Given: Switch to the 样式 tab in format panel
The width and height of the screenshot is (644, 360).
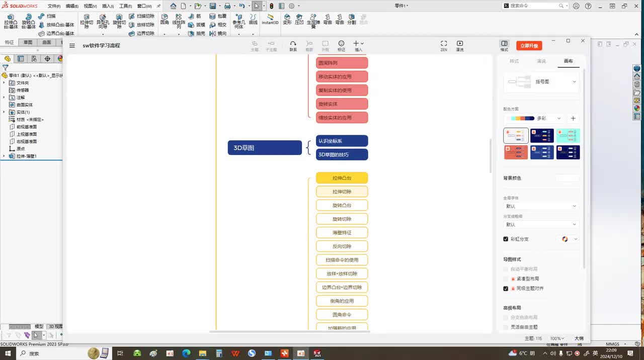Looking at the screenshot, I should pos(514,61).
